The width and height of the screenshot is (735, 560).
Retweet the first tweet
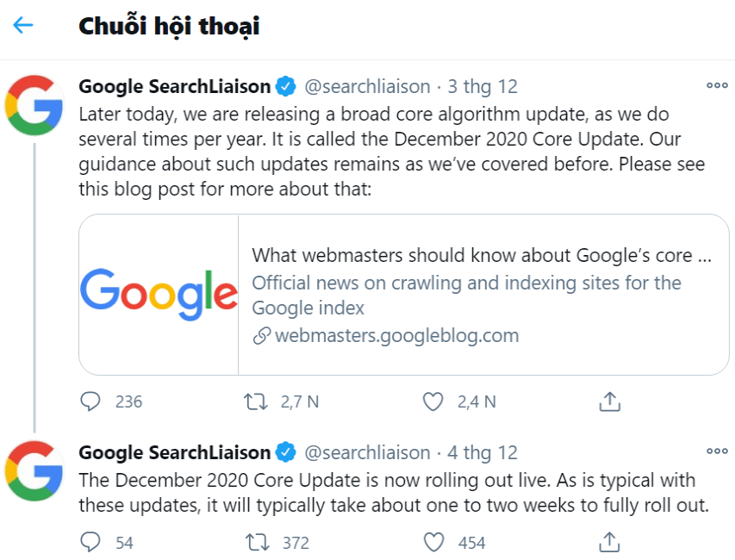pyautogui.click(x=257, y=401)
